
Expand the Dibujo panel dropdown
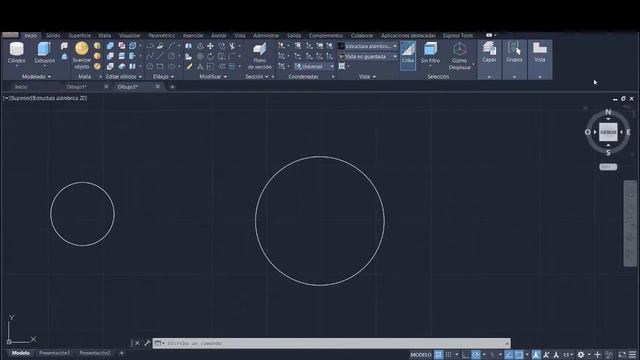pyautogui.click(x=163, y=76)
